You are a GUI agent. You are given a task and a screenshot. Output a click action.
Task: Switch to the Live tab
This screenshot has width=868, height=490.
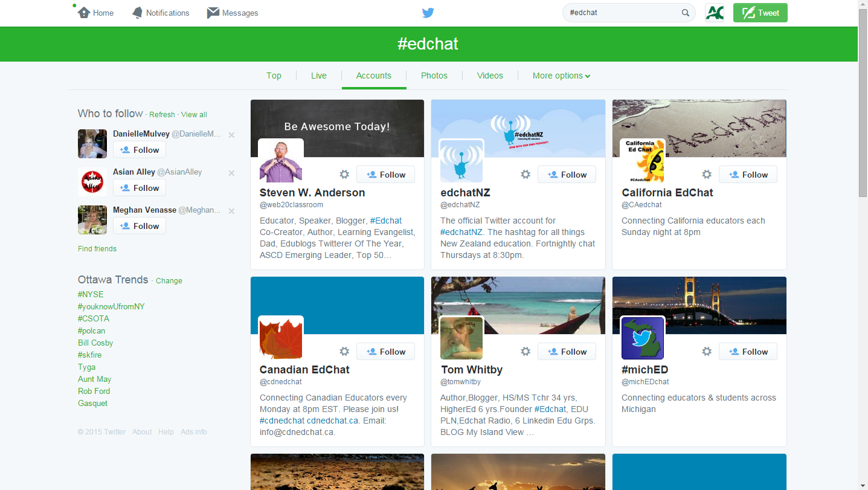tap(319, 76)
